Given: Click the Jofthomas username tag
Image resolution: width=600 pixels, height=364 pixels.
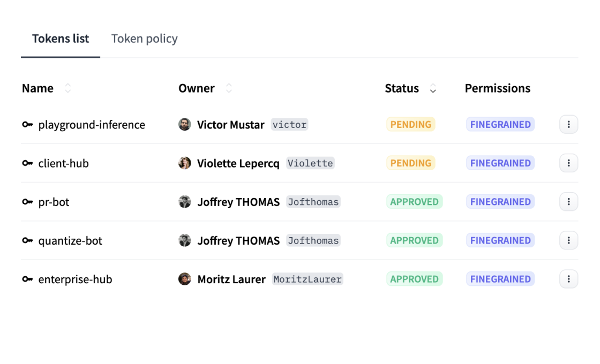Looking at the screenshot, I should click(x=313, y=202).
